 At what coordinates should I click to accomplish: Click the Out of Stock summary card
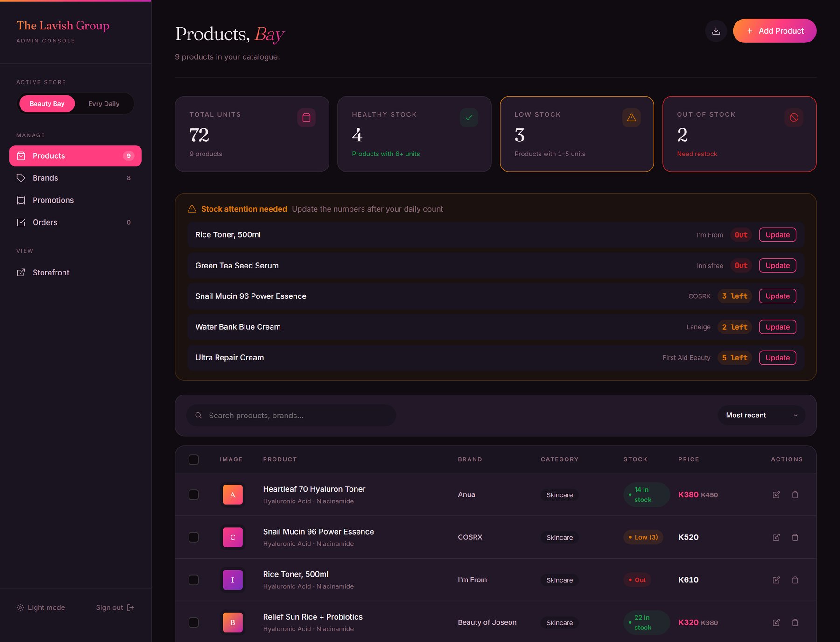pos(739,134)
